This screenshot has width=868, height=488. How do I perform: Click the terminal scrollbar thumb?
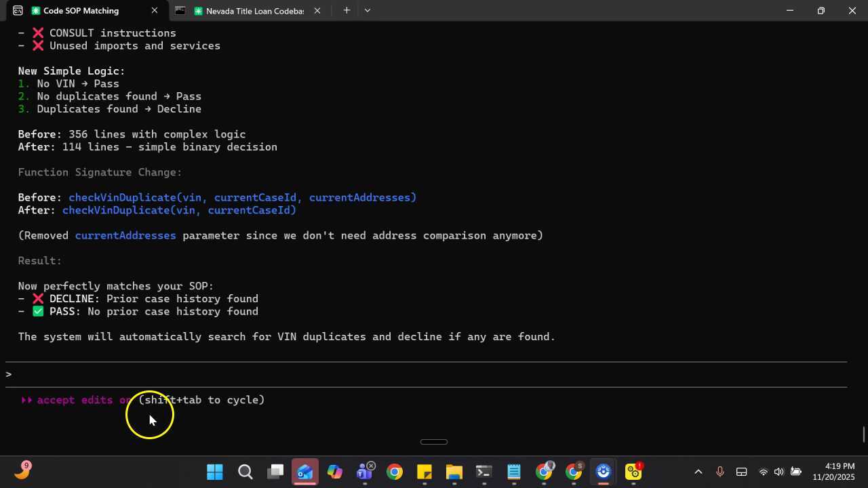point(864,434)
